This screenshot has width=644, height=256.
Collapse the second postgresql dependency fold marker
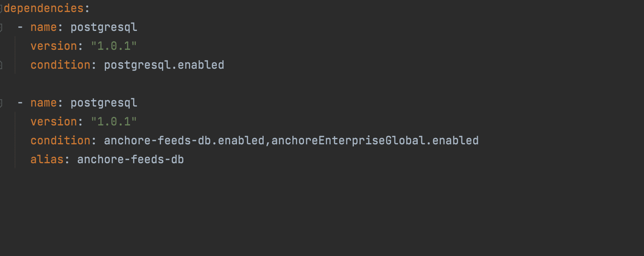[x=1, y=103]
